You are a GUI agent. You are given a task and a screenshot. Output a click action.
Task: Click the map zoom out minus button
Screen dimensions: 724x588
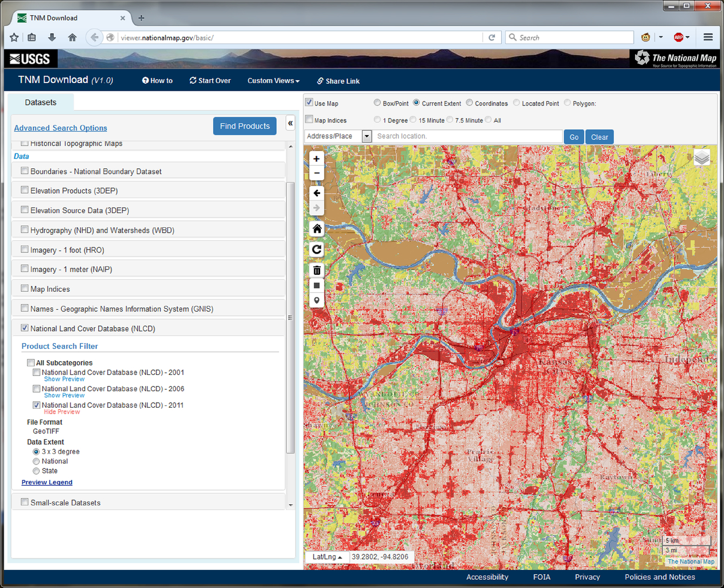click(316, 173)
